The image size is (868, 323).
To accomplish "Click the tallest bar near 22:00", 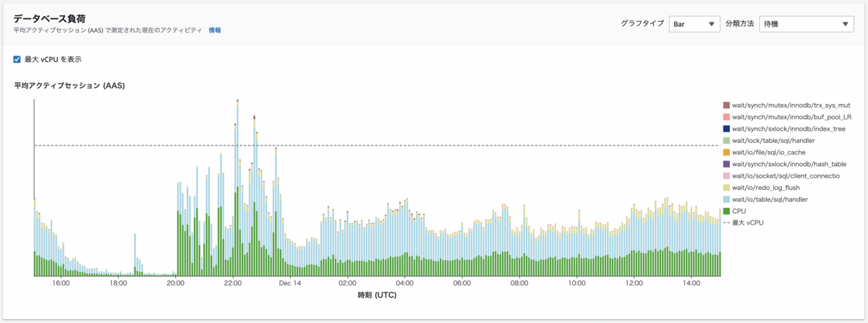I will (238, 188).
